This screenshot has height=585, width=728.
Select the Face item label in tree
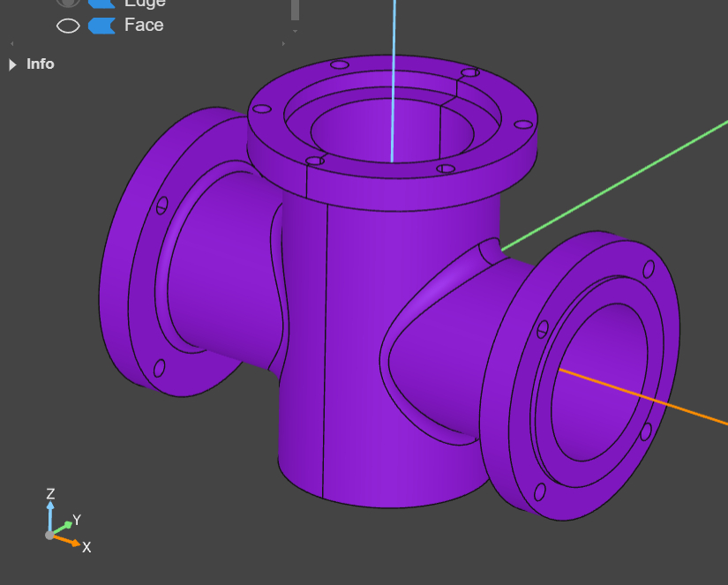[x=144, y=26]
